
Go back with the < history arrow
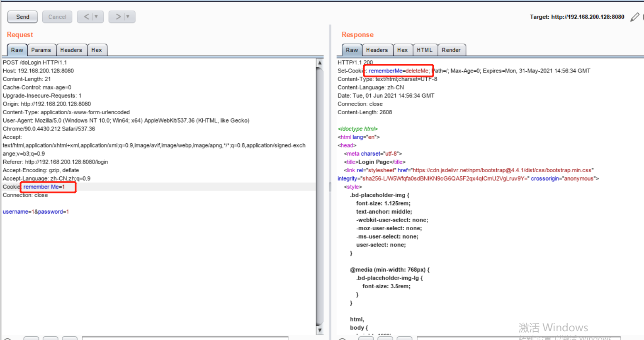(86, 17)
